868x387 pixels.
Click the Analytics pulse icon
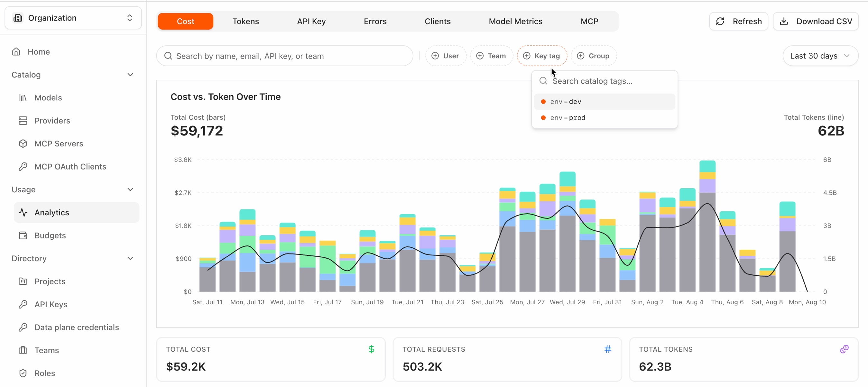coord(23,213)
